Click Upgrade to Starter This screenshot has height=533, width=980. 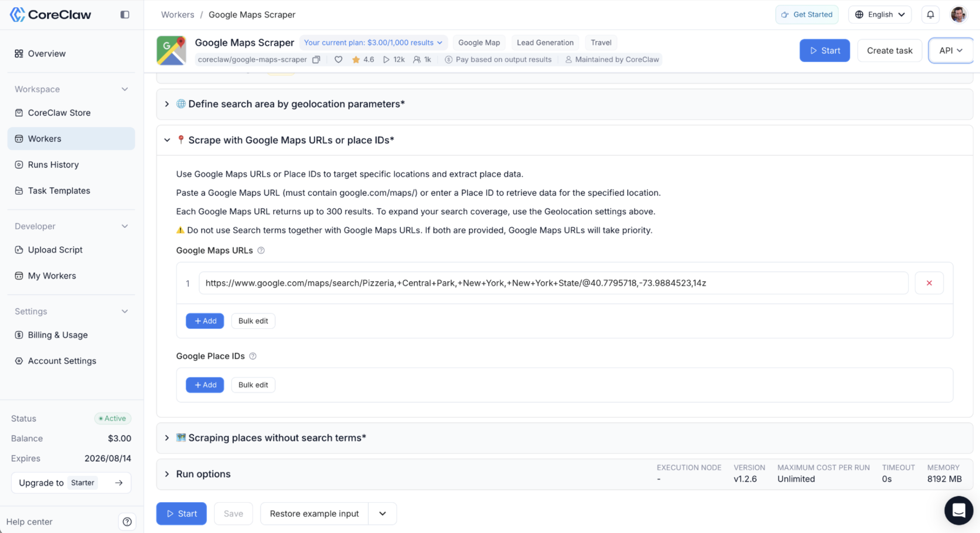[x=71, y=483]
